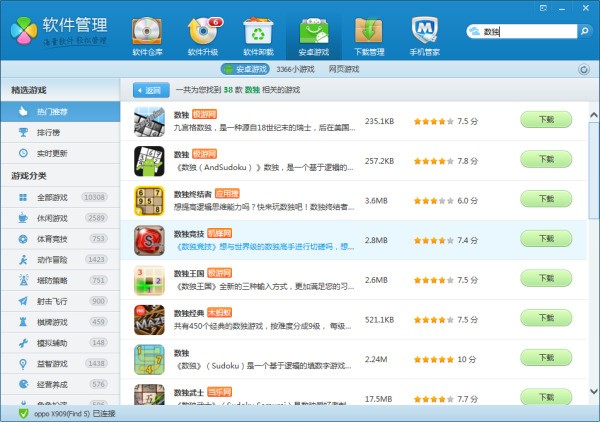Select 射击飞行 category

coord(60,301)
